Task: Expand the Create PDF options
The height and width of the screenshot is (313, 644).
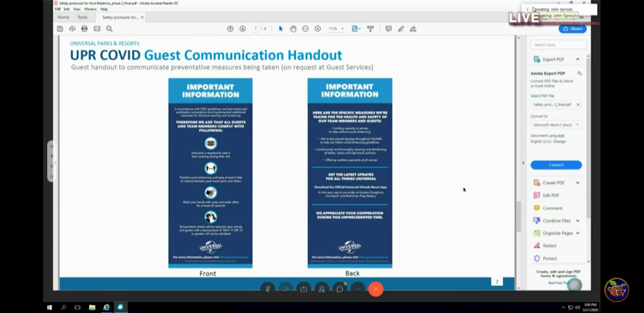Action: click(578, 183)
